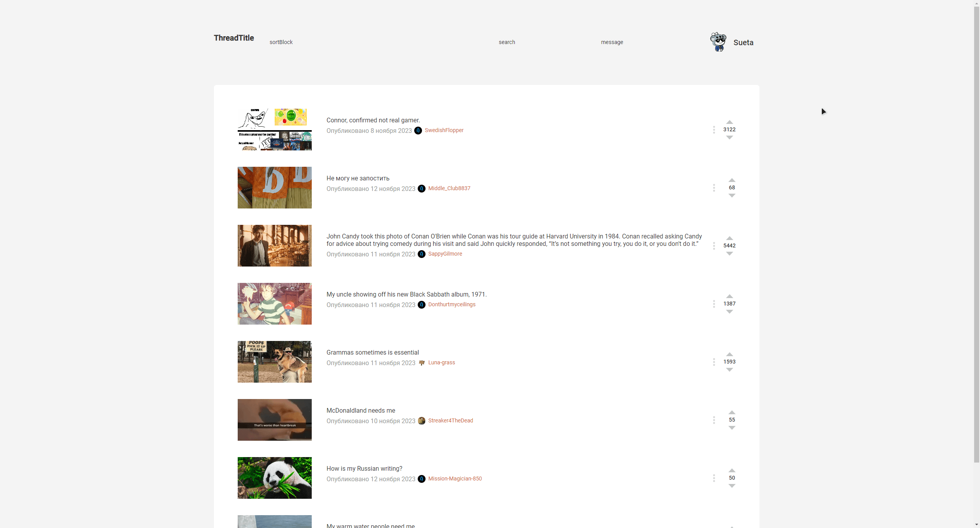Viewport: 980px width, 528px height.
Task: Click Mission-Magician-850's avatar icon
Action: point(422,479)
